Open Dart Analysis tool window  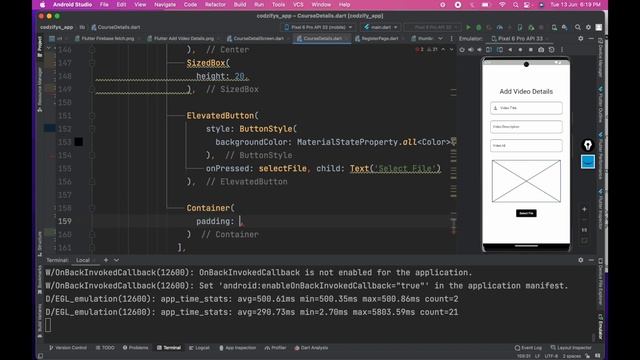(x=311, y=348)
